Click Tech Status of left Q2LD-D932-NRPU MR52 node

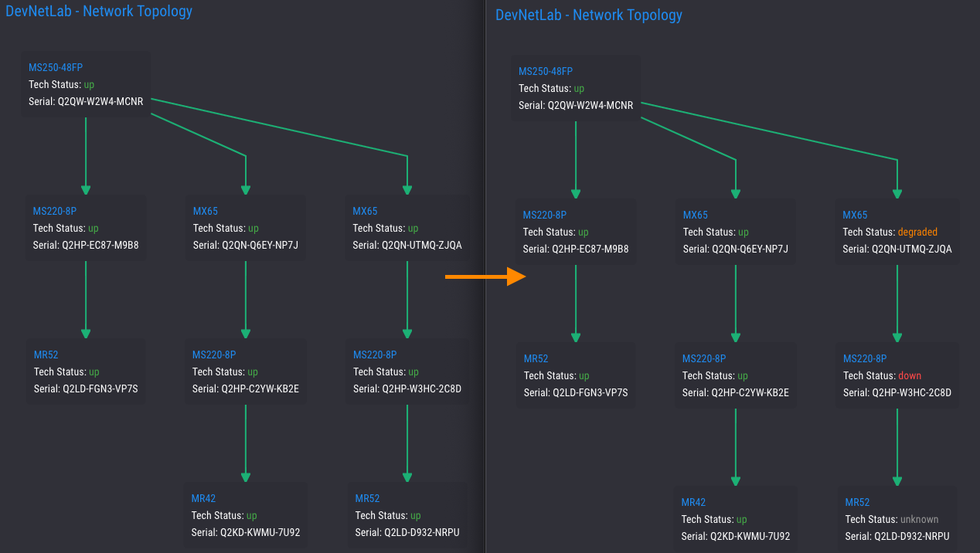pyautogui.click(x=389, y=515)
